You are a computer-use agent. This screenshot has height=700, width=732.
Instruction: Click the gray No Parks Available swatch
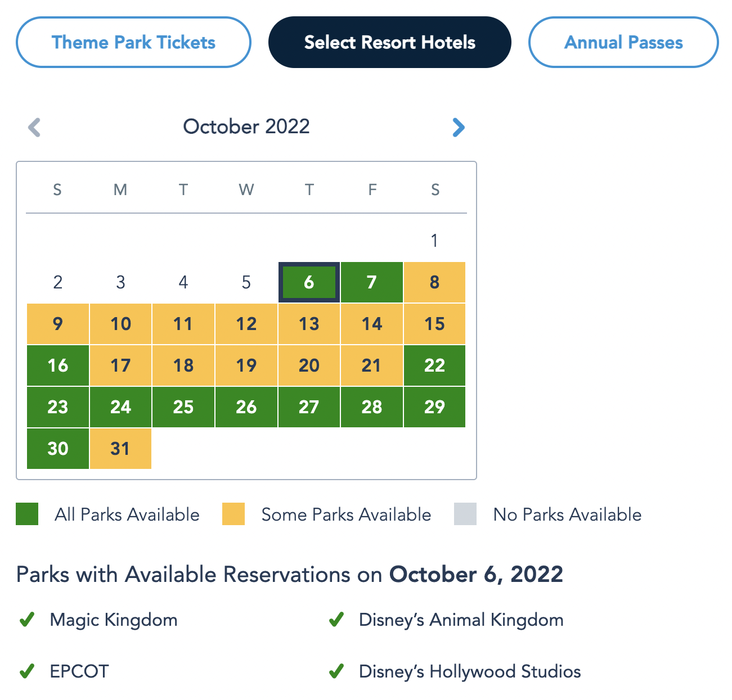point(465,514)
